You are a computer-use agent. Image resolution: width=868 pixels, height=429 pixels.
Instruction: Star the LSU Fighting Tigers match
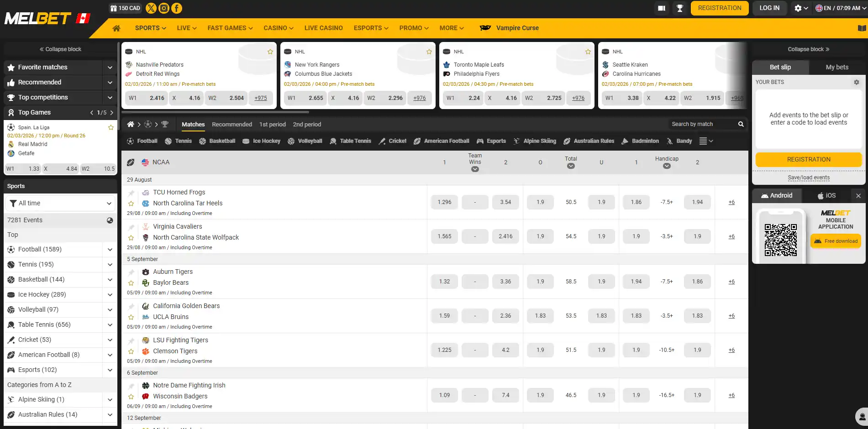[x=131, y=351]
